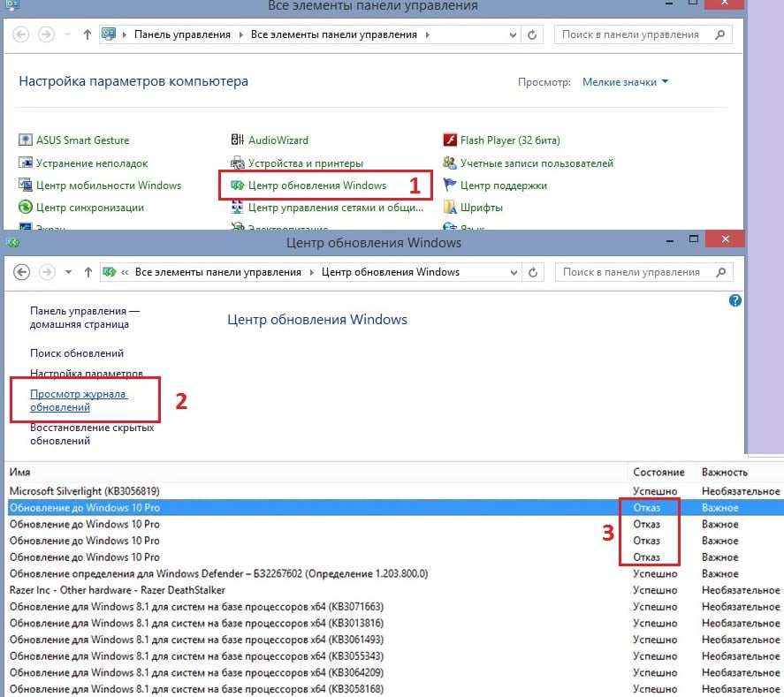Viewport: 784px width, 697px height.
Task: Click Все элементы панели управления breadcrumb in top window
Action: (x=334, y=34)
